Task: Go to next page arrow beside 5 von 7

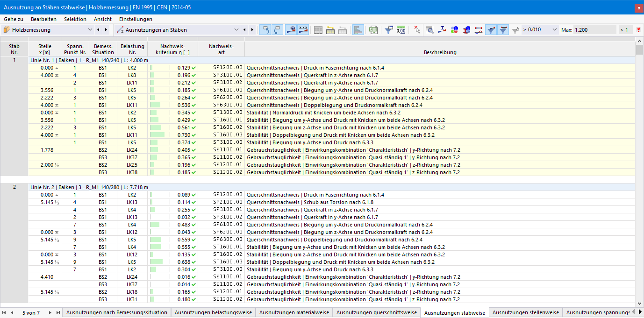Action: tap(50, 312)
